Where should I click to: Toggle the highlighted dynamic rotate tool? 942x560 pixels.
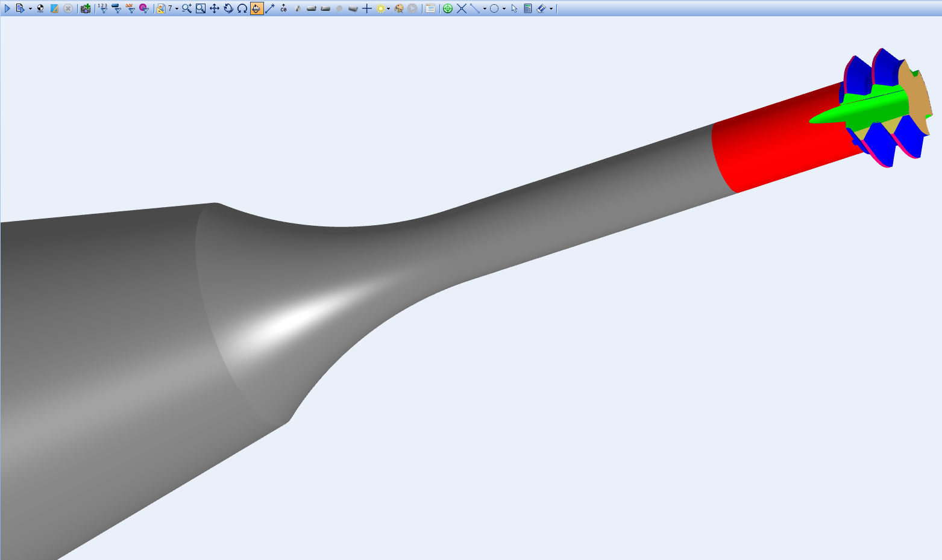(x=256, y=8)
